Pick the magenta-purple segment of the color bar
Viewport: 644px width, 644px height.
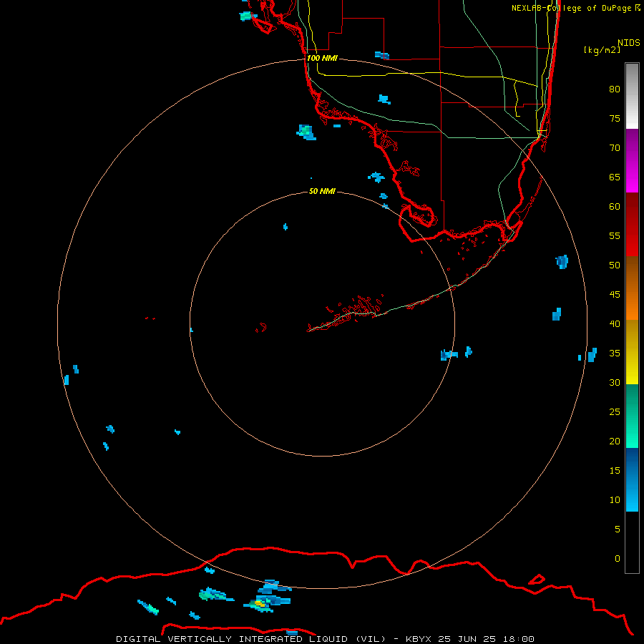(632, 160)
